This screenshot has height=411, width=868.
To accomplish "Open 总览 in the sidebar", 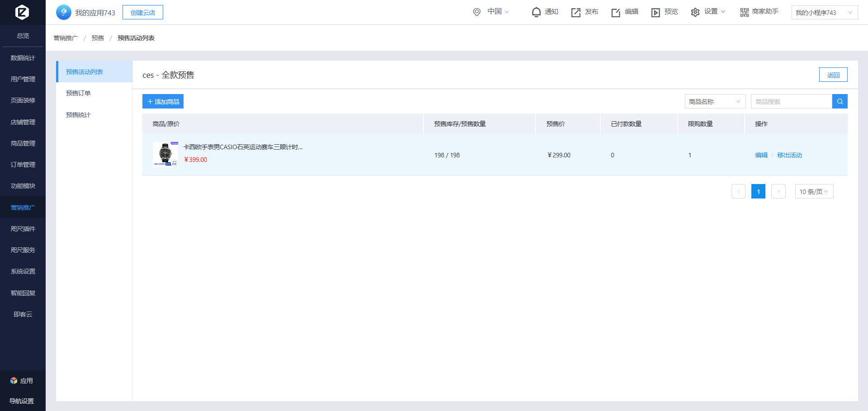I will pos(23,36).
